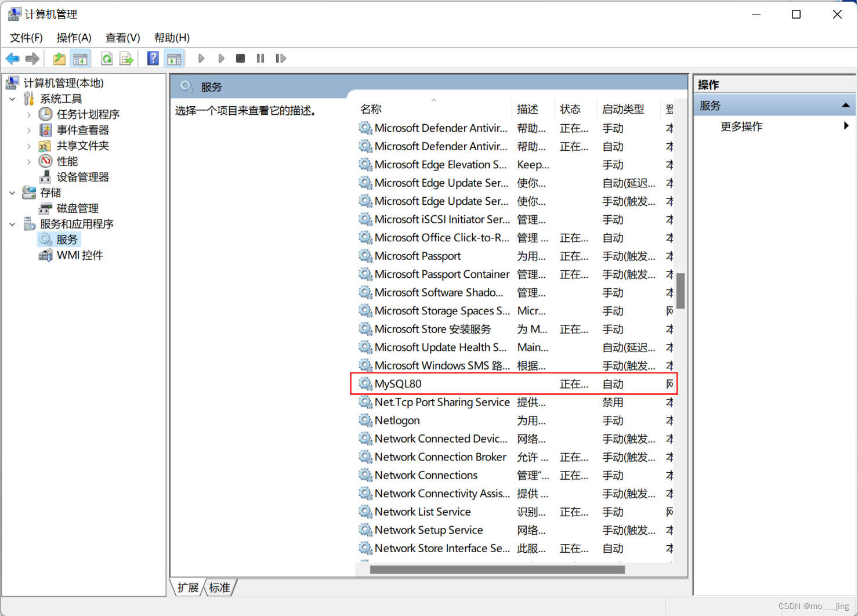Select Event Viewer (事件查看器) tree item
The height and width of the screenshot is (616, 858).
(x=83, y=130)
